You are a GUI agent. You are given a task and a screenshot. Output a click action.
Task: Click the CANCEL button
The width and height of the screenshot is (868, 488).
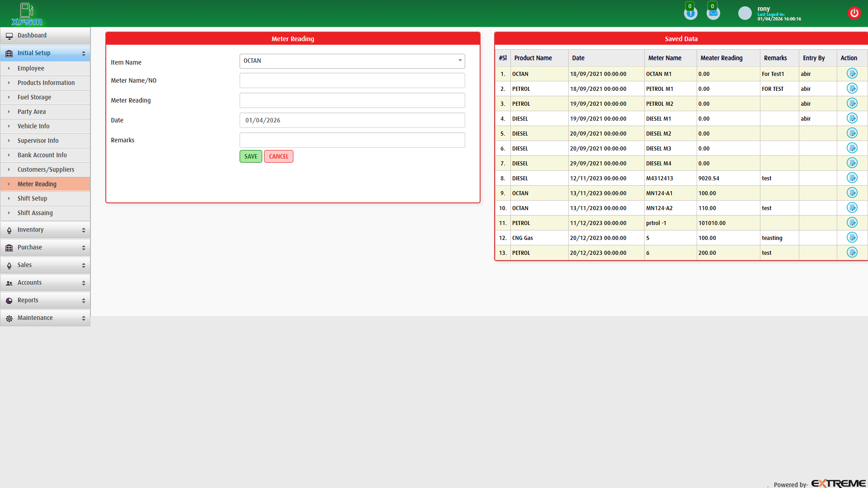click(x=278, y=156)
